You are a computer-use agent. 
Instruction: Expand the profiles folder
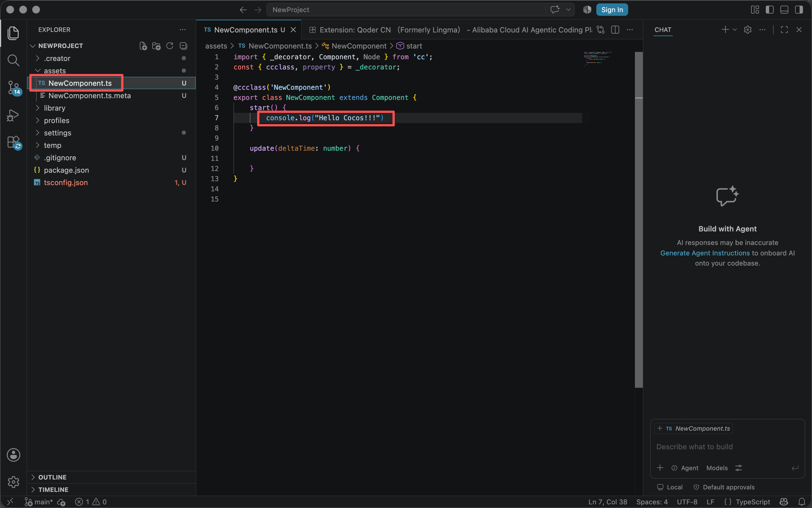111,120
